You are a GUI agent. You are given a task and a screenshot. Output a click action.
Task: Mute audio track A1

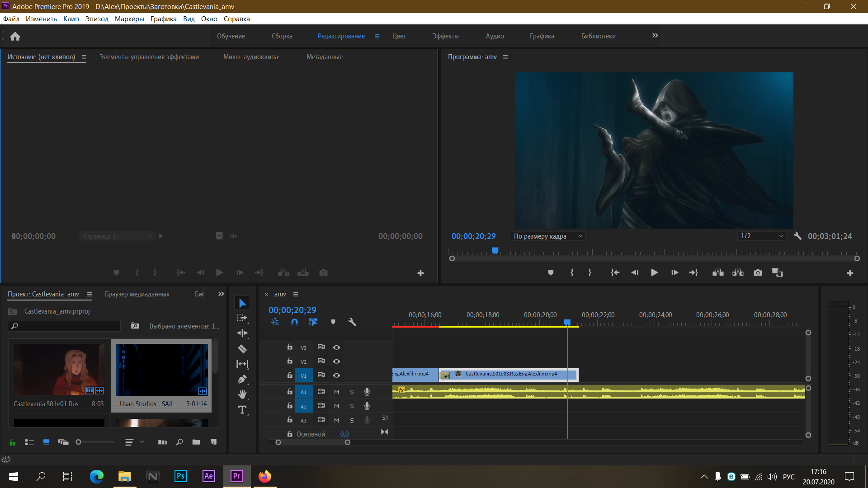point(336,392)
